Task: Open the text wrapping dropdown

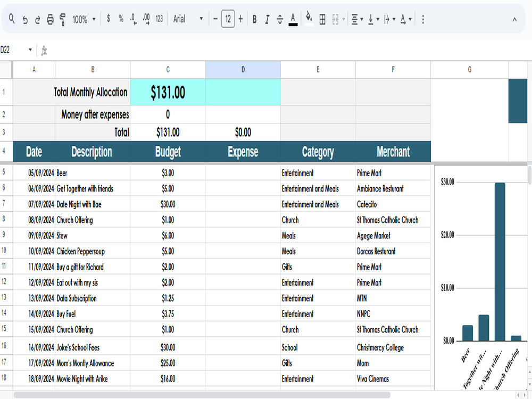Action: (x=389, y=19)
